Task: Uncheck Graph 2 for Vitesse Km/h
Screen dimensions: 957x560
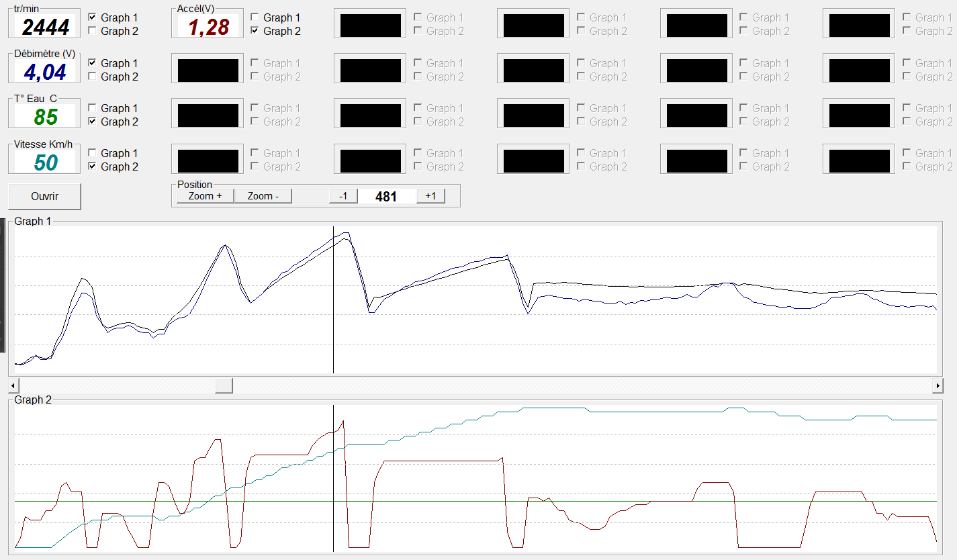Action: [x=92, y=167]
